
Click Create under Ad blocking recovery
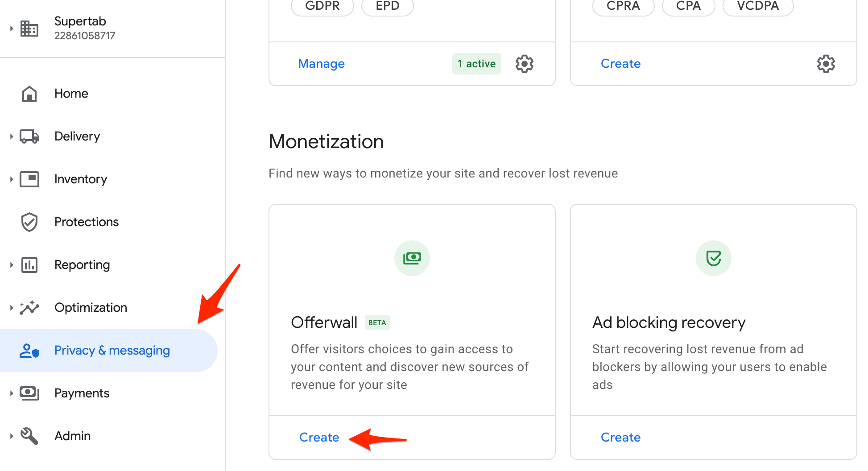621,437
